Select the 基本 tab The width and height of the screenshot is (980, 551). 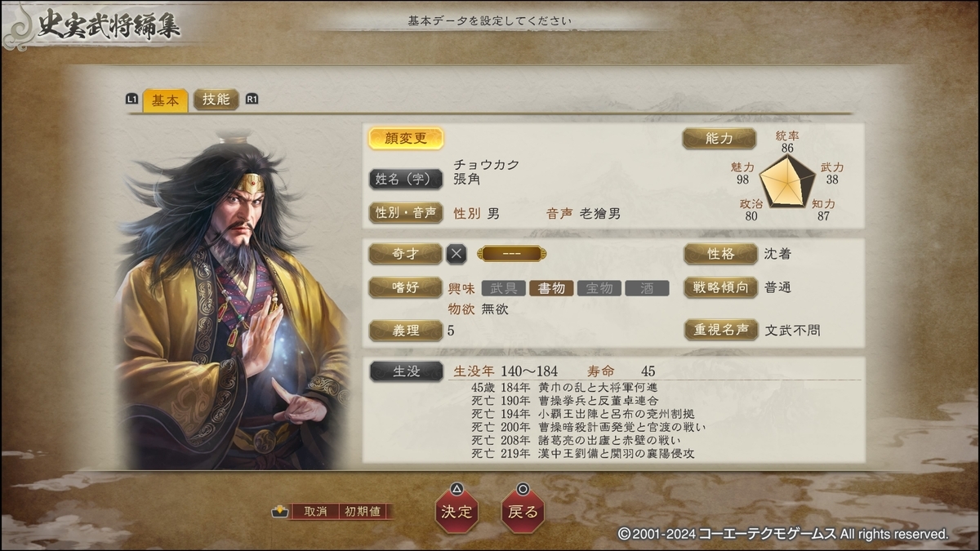[x=165, y=100]
